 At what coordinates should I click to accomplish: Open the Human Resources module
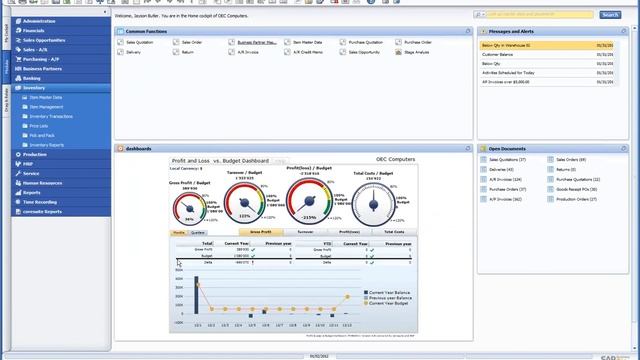coord(61,183)
